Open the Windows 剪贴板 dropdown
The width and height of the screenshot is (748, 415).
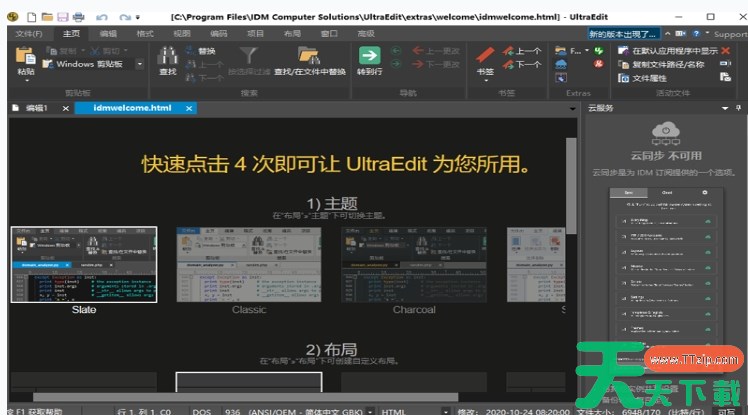point(142,64)
